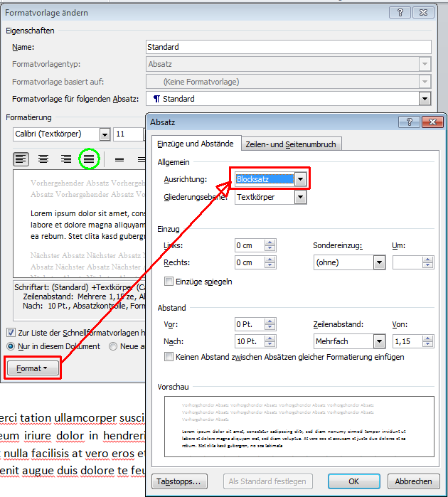Screen dimensions: 448x497
Task: Align text left in Formatvorlage ändern dialog
Action: click(21, 159)
